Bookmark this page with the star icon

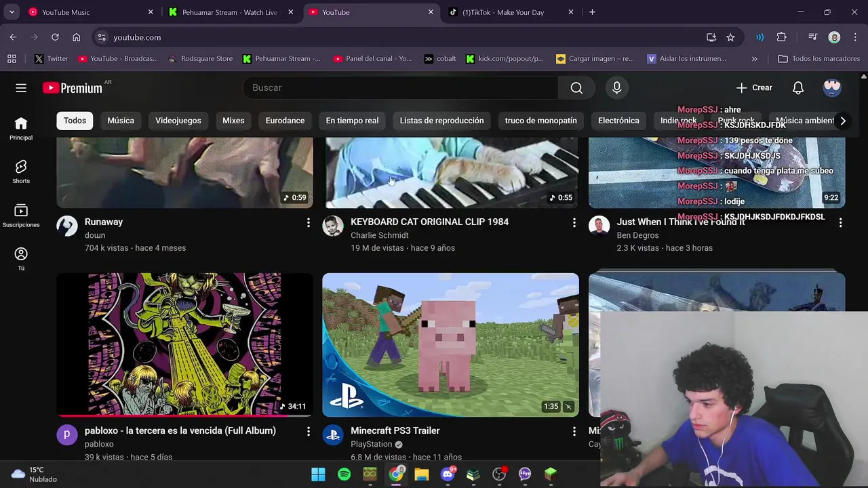(x=730, y=37)
